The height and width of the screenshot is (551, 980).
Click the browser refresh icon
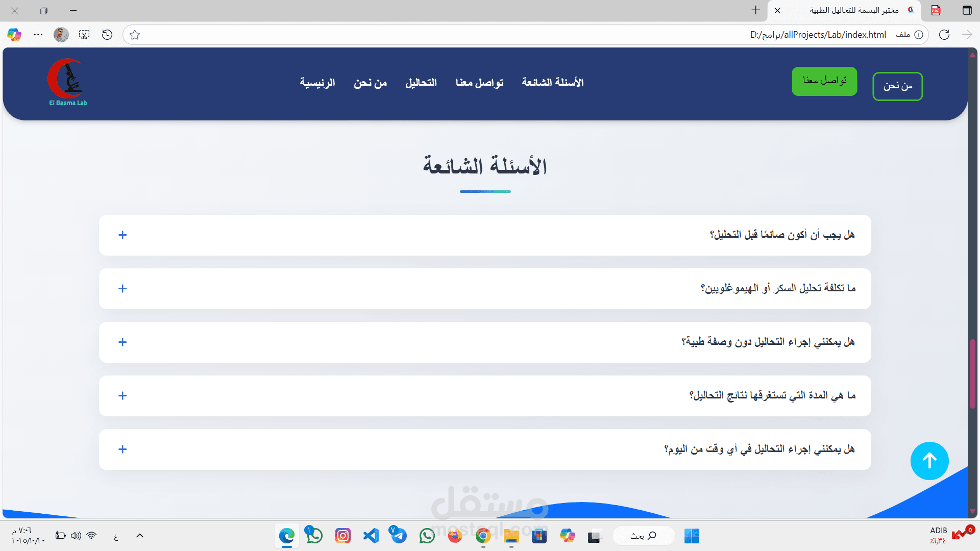click(944, 35)
